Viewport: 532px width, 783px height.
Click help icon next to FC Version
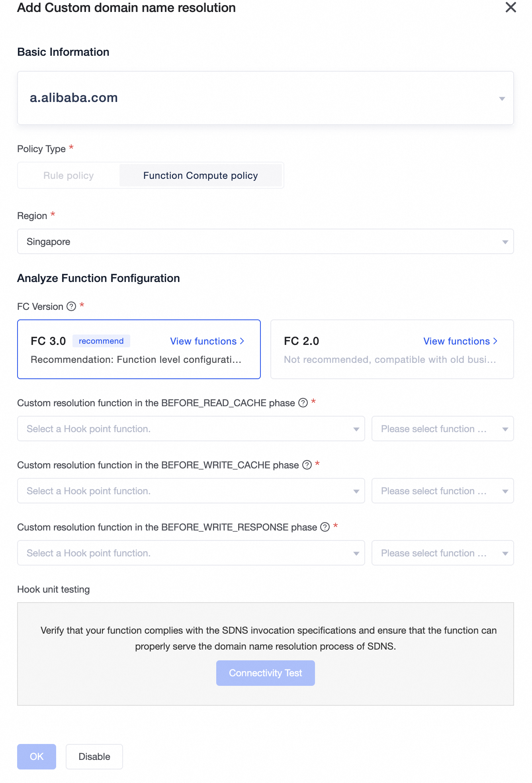71,306
